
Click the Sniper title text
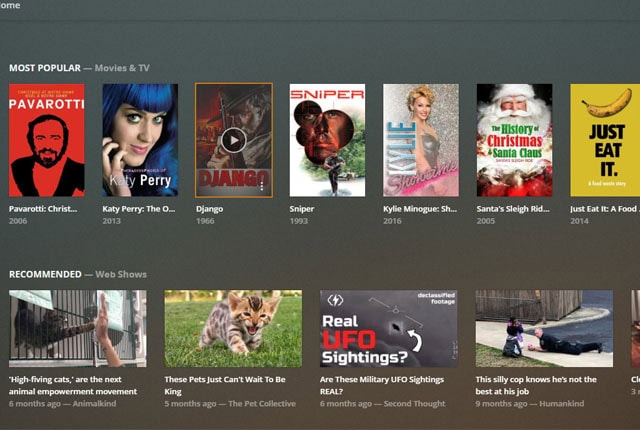tap(302, 209)
